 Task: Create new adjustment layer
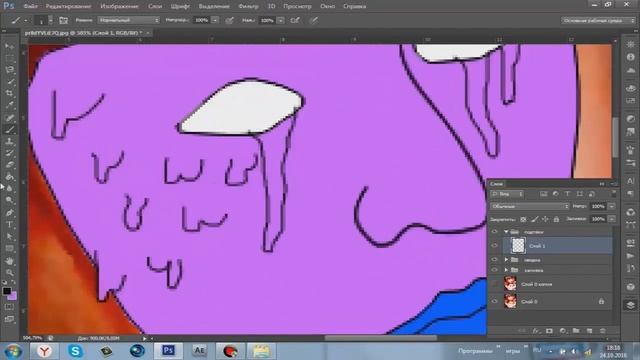pos(563,331)
